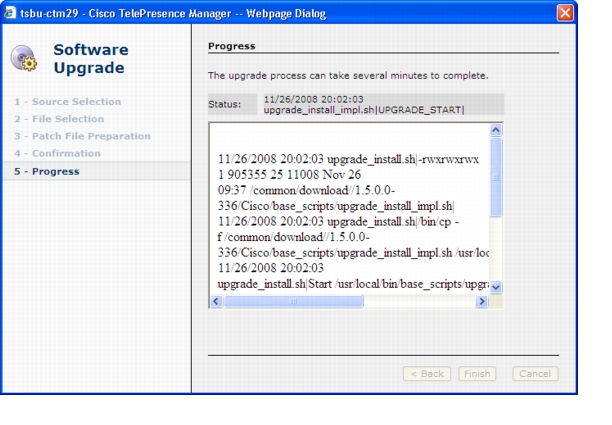Image resolution: width=612 pixels, height=425 pixels.
Task: Click the Status: label
Action: coord(224,104)
